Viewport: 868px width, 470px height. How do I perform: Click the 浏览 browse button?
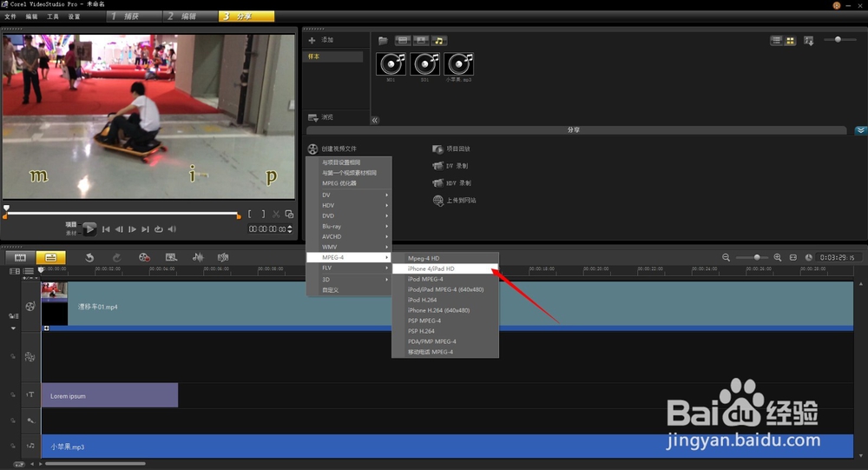coord(321,117)
